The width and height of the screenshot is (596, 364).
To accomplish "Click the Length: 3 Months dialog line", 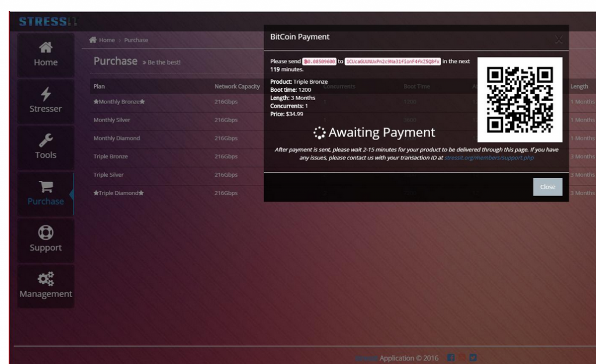I will pos(293,98).
